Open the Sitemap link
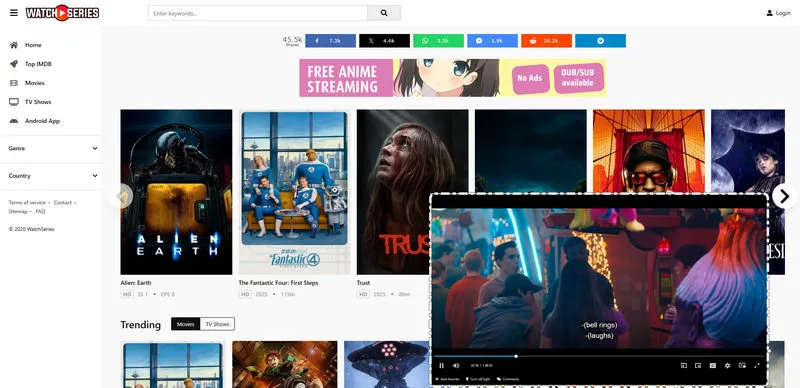This screenshot has height=388, width=800. tap(18, 211)
